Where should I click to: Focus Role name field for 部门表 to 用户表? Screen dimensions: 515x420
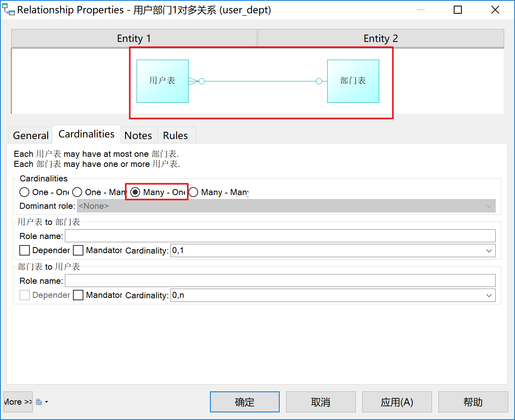pyautogui.click(x=280, y=281)
